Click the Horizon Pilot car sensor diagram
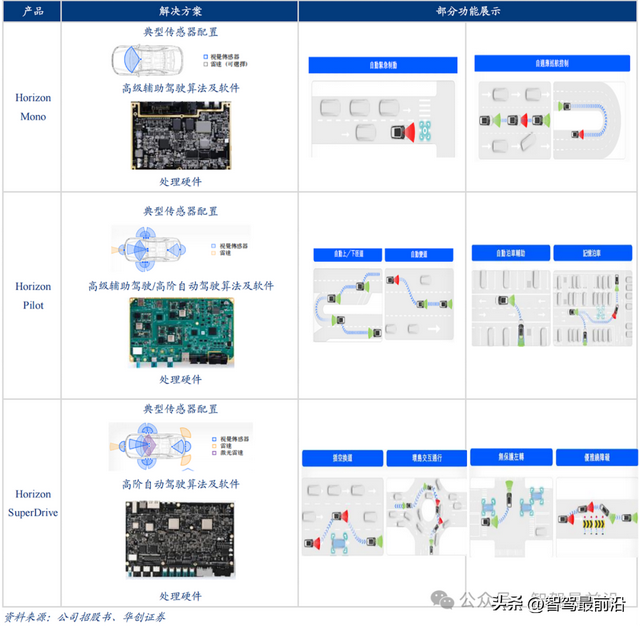Image resolution: width=640 pixels, height=626 pixels. [x=149, y=249]
